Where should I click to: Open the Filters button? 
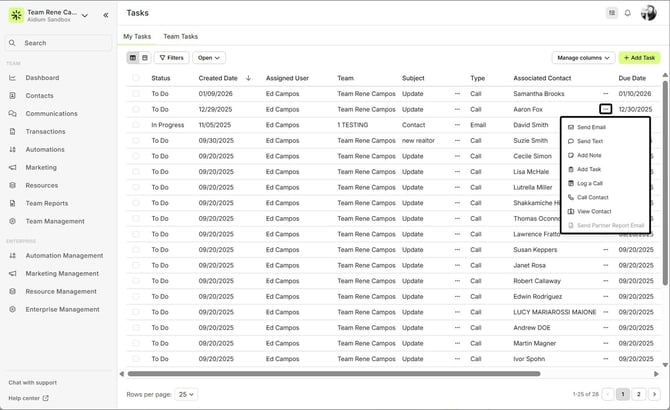[x=171, y=58]
